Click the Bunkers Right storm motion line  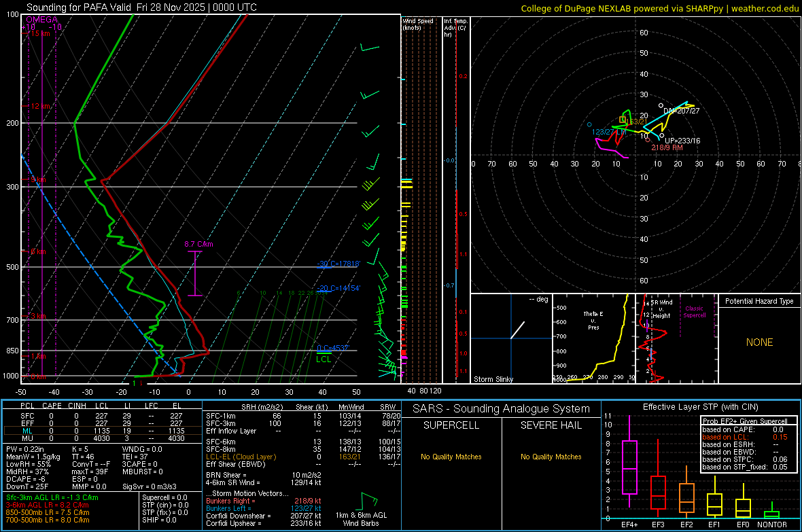coord(264,501)
